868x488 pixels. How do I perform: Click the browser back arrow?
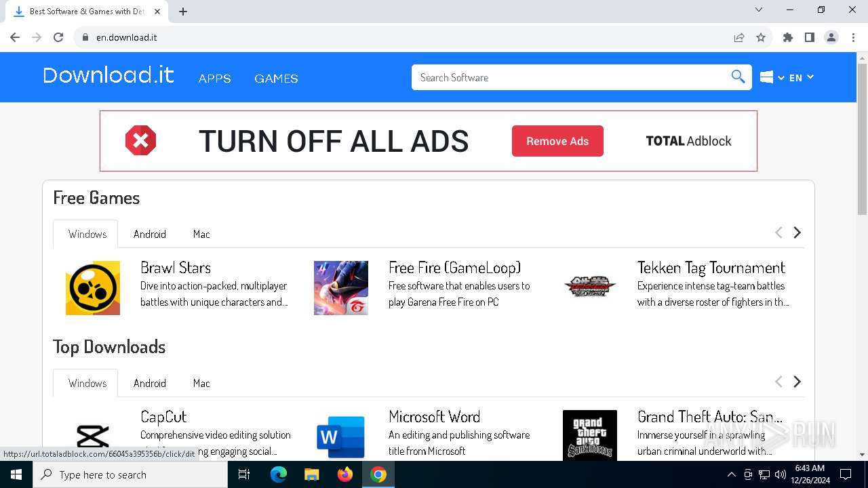[15, 37]
